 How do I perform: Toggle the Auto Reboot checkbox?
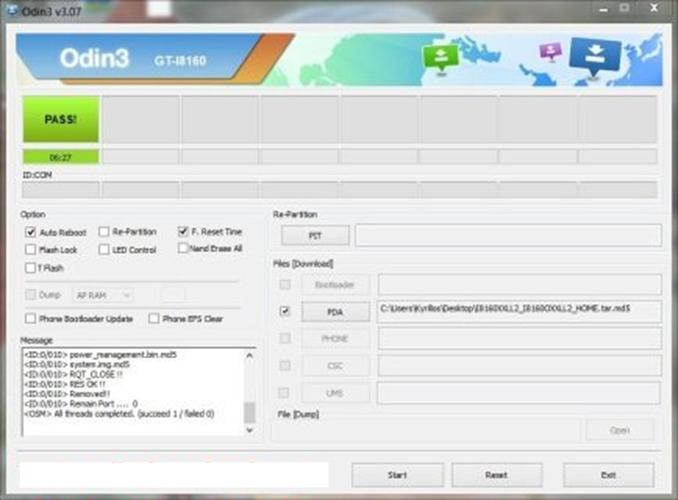pos(30,232)
